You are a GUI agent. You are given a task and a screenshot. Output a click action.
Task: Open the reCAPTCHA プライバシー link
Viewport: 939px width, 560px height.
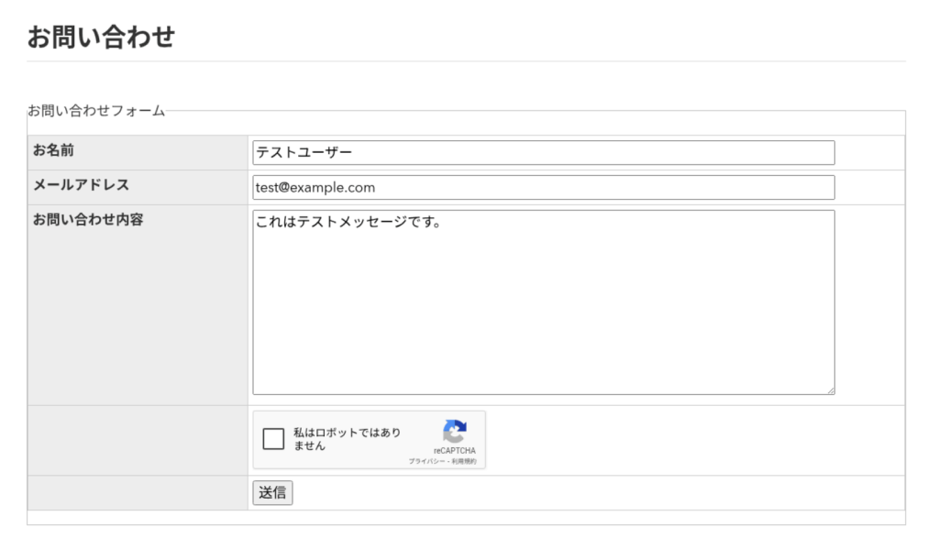pyautogui.click(x=427, y=462)
